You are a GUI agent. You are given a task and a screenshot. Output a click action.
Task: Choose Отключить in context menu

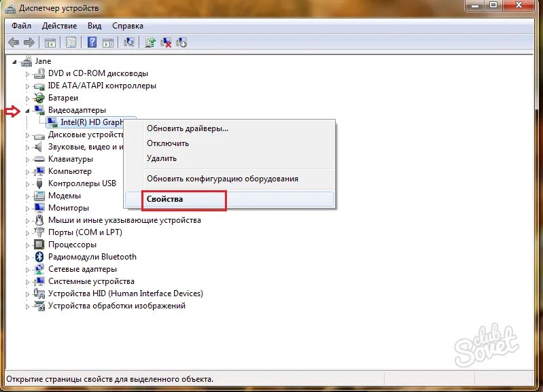[x=229, y=143]
